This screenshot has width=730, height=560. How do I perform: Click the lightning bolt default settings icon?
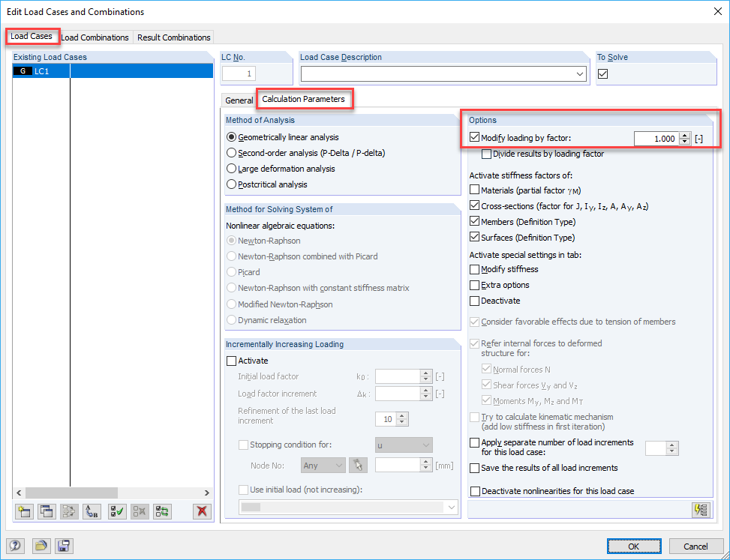click(x=701, y=510)
